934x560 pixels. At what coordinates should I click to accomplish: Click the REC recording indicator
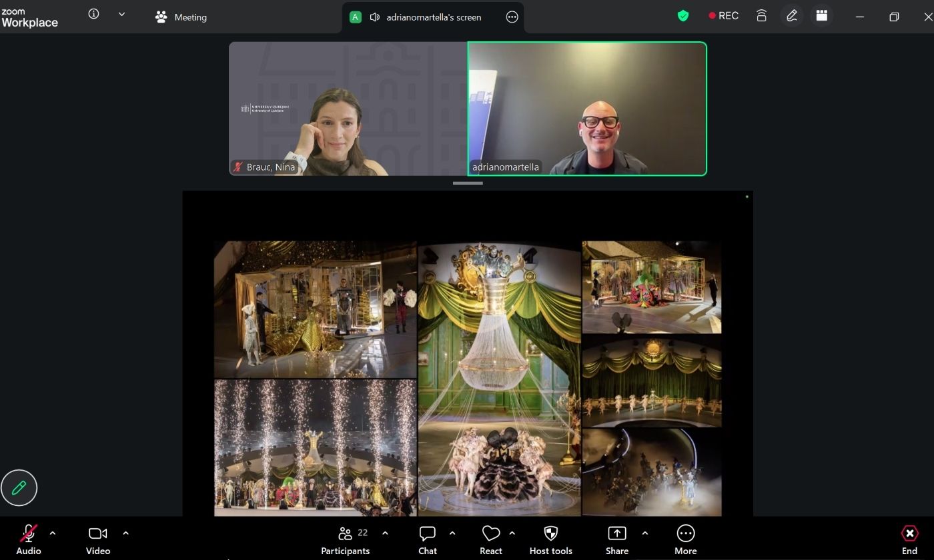point(724,15)
